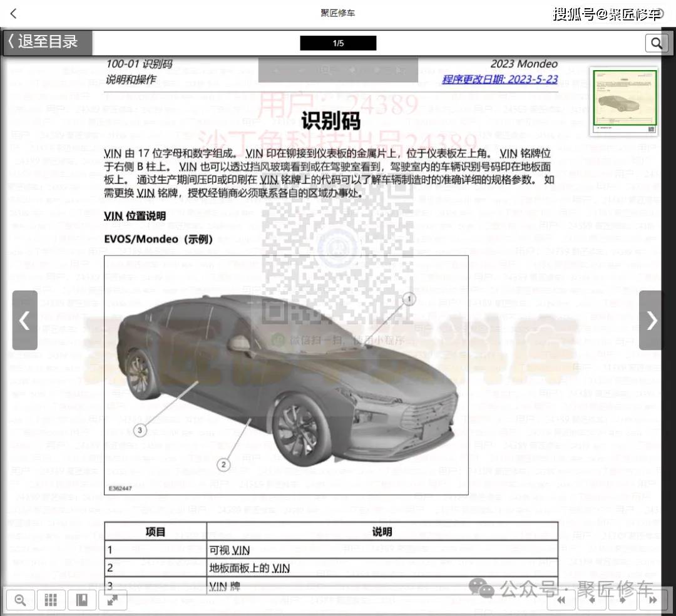Jump to last page with double-right arrow
676x616 pixels.
[653, 600]
